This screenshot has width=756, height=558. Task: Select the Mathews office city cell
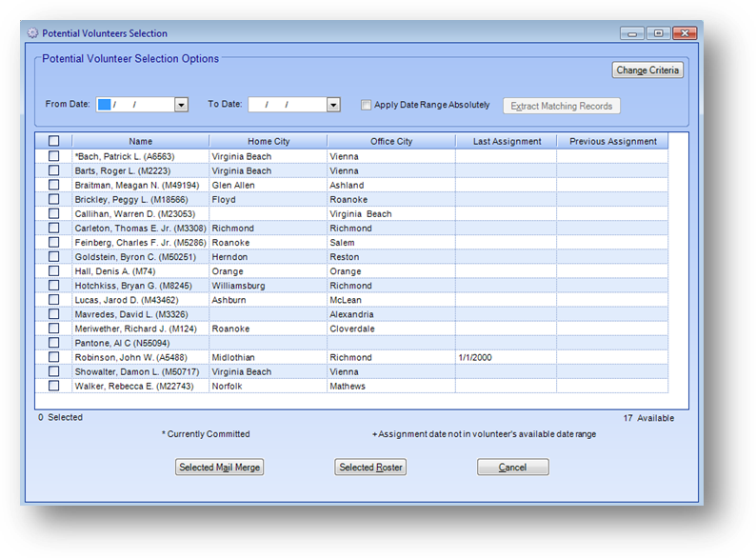(391, 386)
